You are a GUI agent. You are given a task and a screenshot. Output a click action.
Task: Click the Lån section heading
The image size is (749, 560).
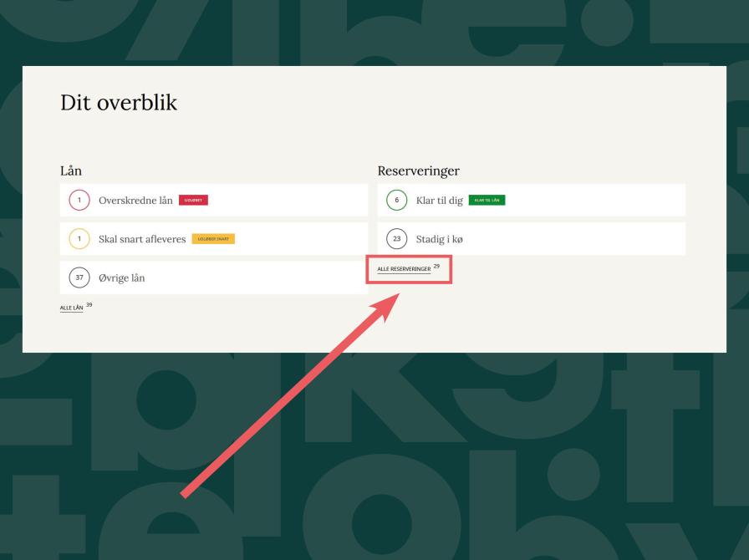click(x=70, y=171)
